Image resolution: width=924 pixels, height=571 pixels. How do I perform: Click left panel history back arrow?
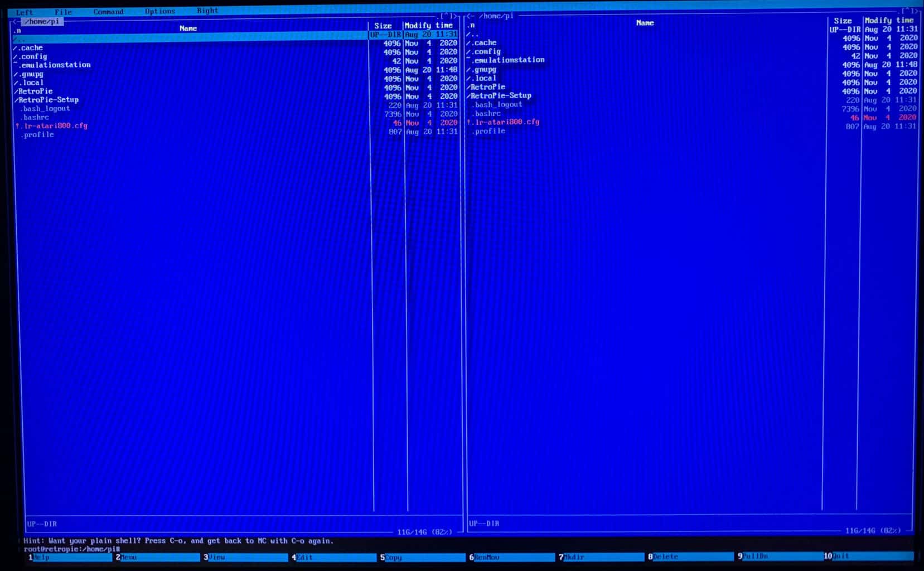[x=16, y=22]
